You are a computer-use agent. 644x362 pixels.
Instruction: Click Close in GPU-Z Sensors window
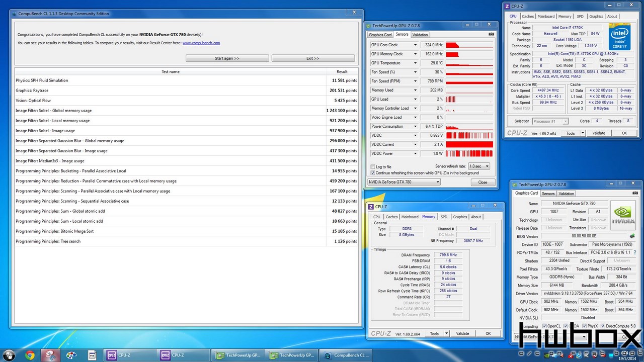click(x=482, y=182)
